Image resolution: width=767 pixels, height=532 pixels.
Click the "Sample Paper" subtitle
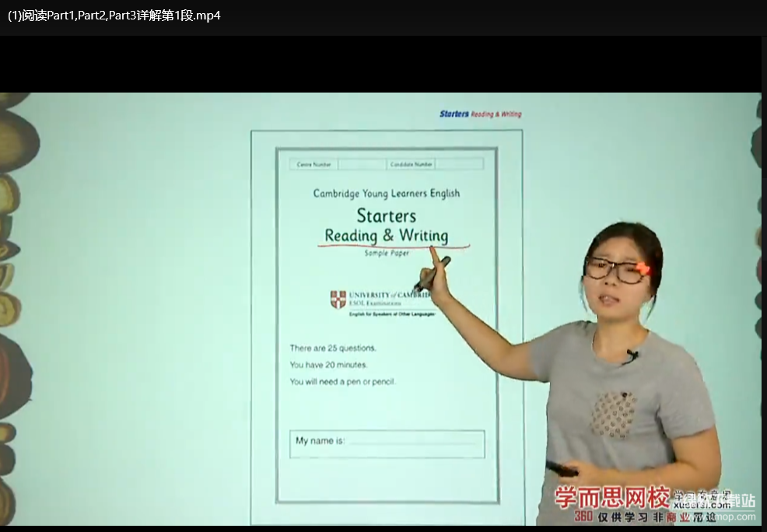[387, 254]
